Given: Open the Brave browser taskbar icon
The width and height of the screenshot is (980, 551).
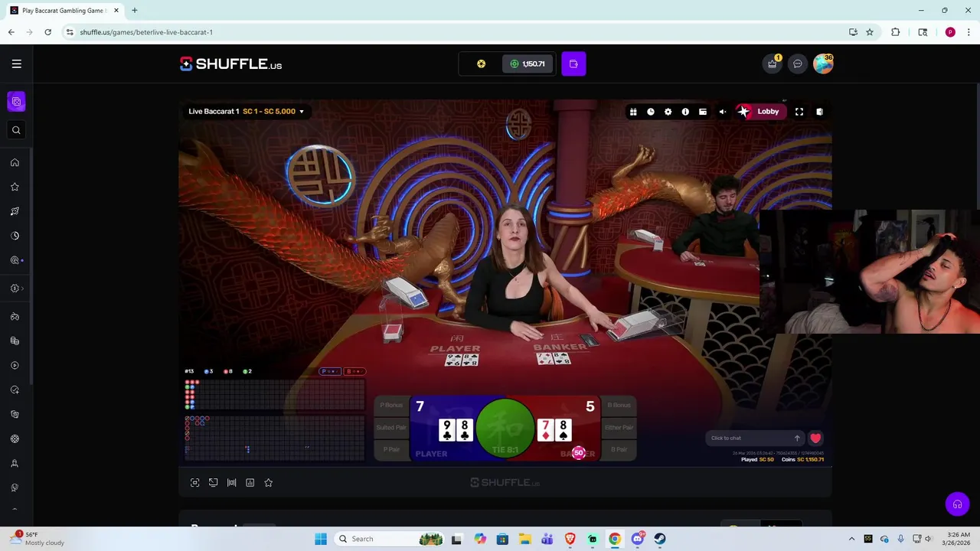Looking at the screenshot, I should tap(570, 539).
